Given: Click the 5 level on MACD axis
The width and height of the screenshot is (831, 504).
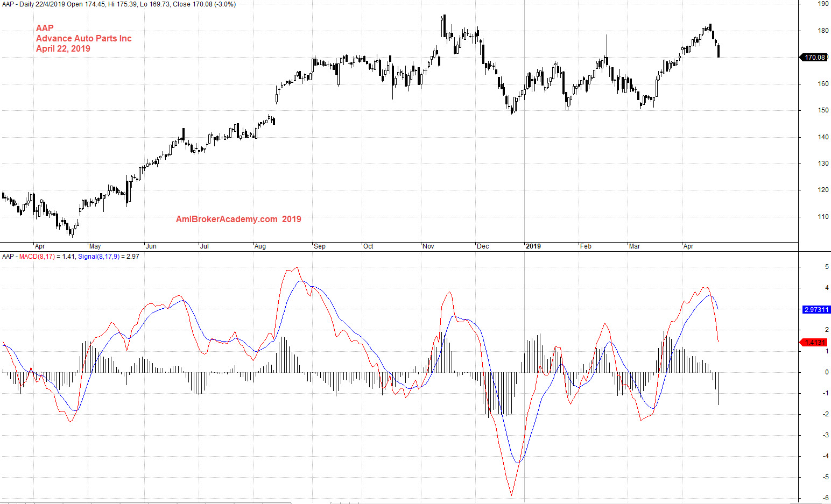Looking at the screenshot, I should (827, 267).
